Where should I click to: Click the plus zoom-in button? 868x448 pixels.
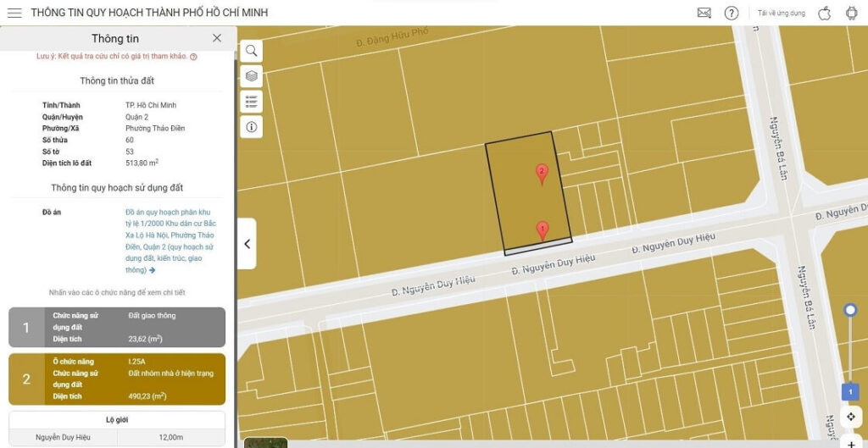pos(851,444)
